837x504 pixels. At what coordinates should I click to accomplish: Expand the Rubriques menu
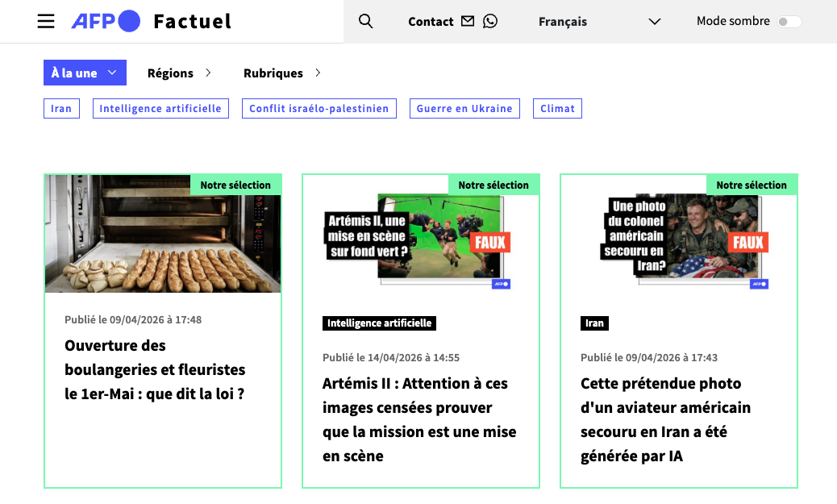click(x=282, y=73)
